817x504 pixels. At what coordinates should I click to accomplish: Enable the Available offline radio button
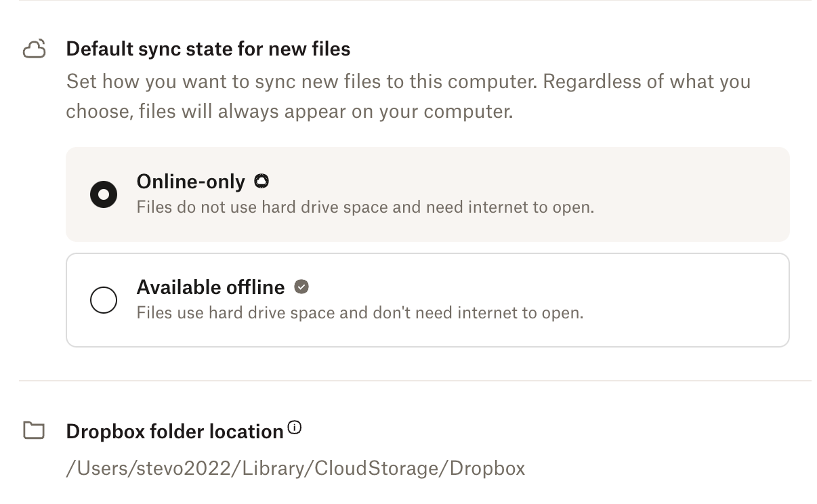(104, 300)
